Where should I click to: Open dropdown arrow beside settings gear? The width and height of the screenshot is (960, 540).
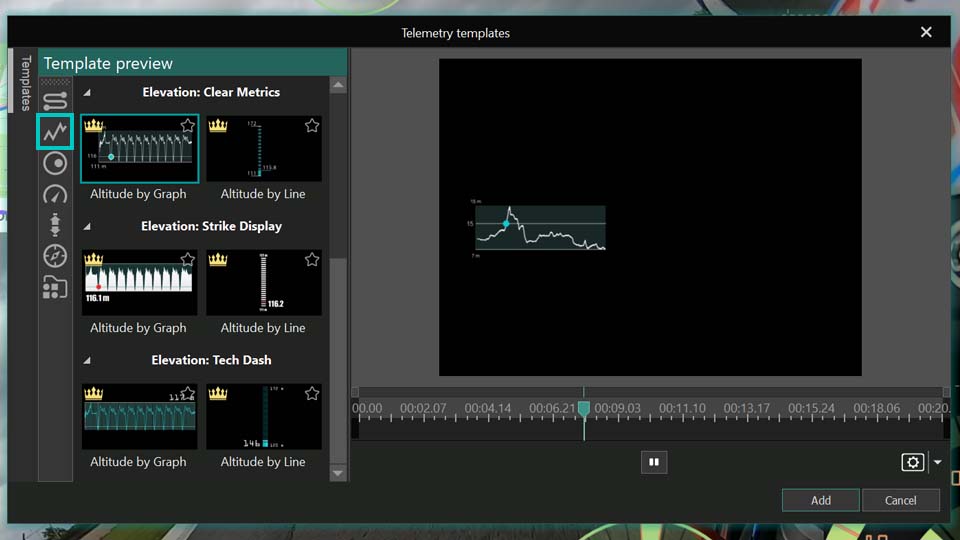937,462
